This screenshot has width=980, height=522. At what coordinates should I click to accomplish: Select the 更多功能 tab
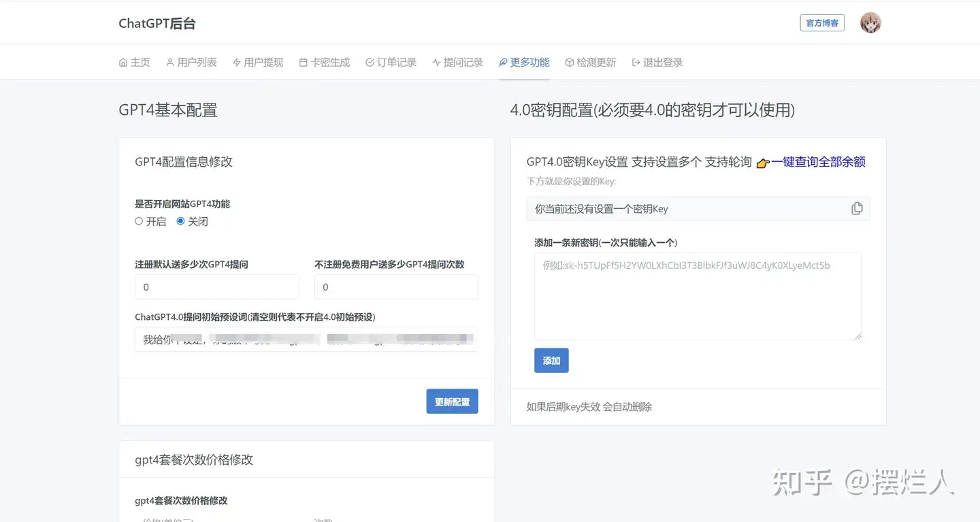click(x=524, y=63)
